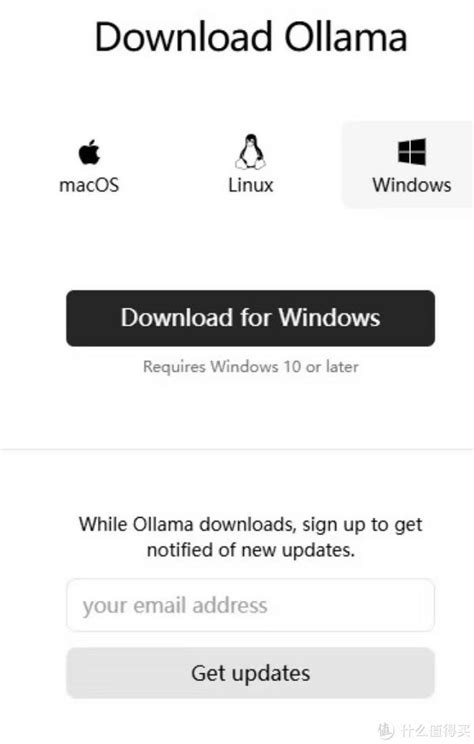Click the Get updates button
This screenshot has height=744, width=474.
tap(251, 673)
